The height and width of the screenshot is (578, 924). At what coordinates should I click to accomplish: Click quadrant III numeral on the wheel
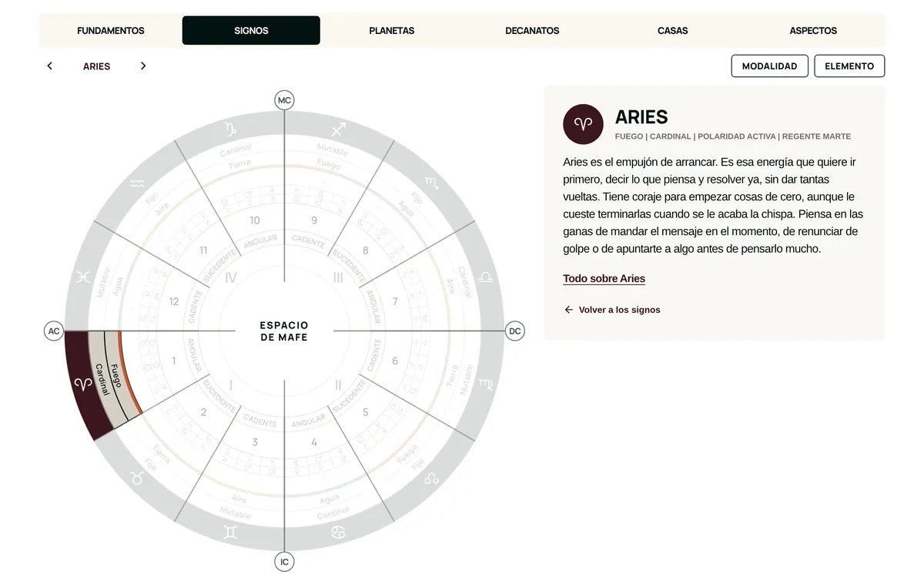click(x=338, y=277)
